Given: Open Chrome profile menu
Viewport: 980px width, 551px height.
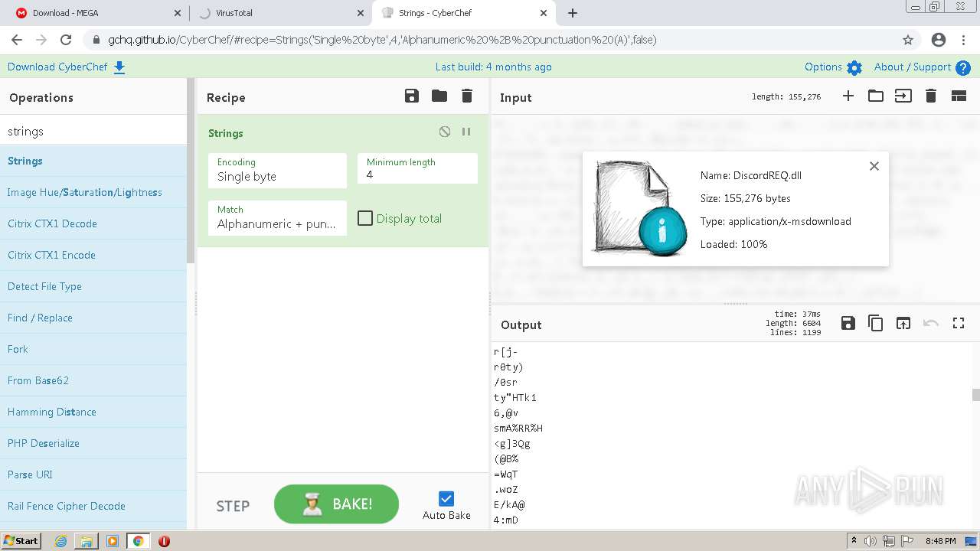Looking at the screenshot, I should pyautogui.click(x=939, y=40).
